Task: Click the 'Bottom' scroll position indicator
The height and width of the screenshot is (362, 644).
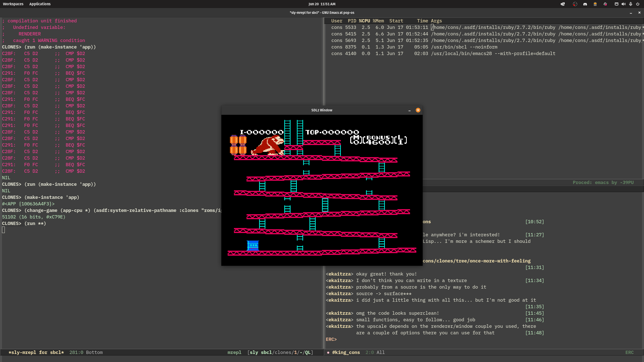Action: [94, 352]
